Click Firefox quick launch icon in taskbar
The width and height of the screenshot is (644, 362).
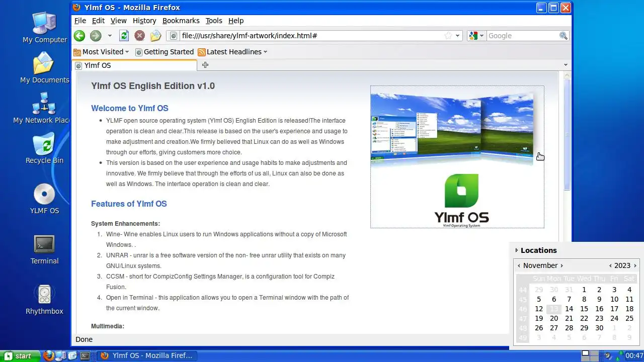pyautogui.click(x=48, y=356)
